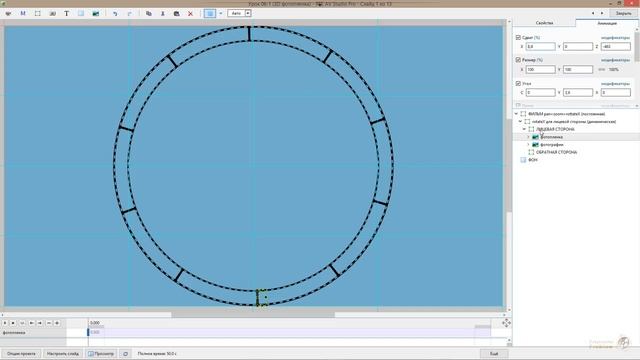Open the grid options dropdown arrow
Viewport: 640px width, 360px height.
(x=221, y=13)
